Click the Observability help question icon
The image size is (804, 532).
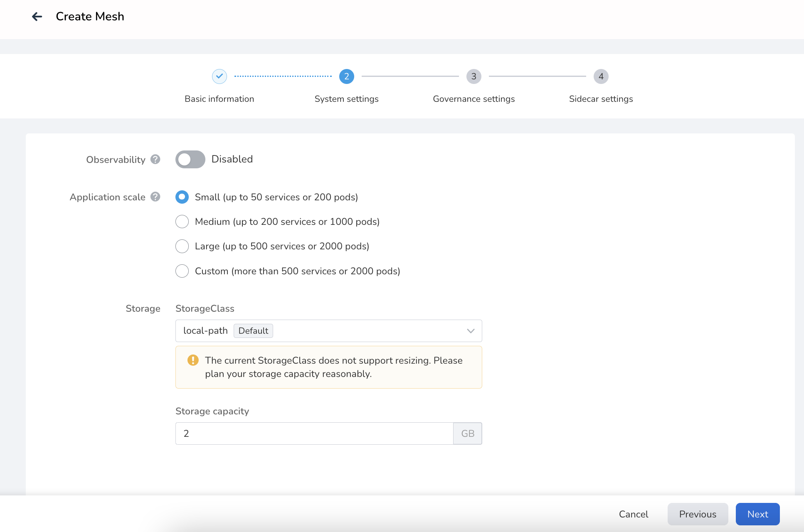155,159
